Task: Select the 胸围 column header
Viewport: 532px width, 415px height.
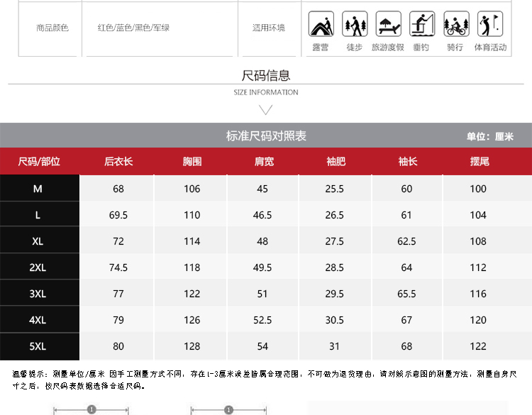Action: tap(192, 162)
